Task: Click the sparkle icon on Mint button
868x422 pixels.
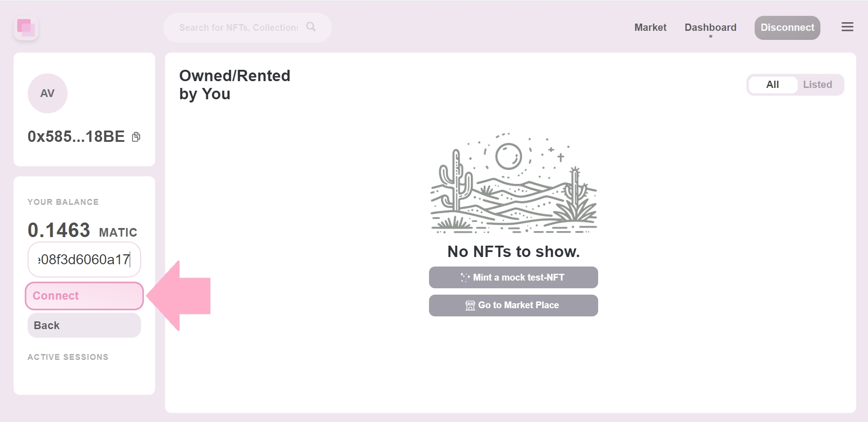Action: (465, 277)
